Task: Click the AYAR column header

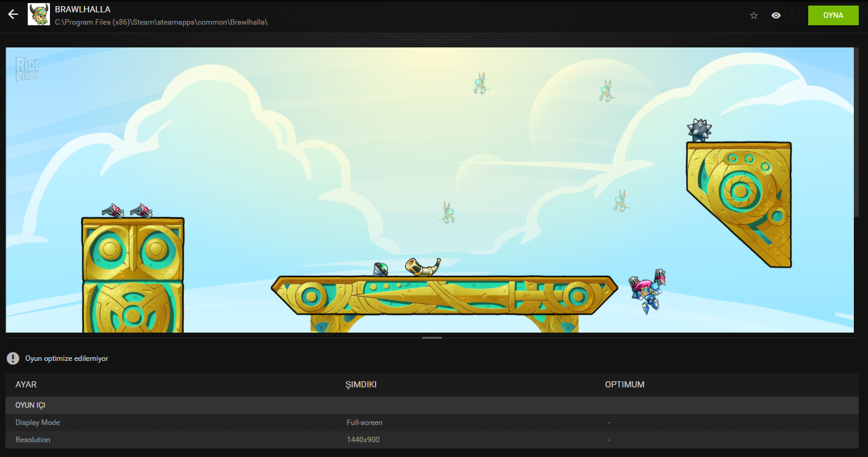Action: coord(26,384)
